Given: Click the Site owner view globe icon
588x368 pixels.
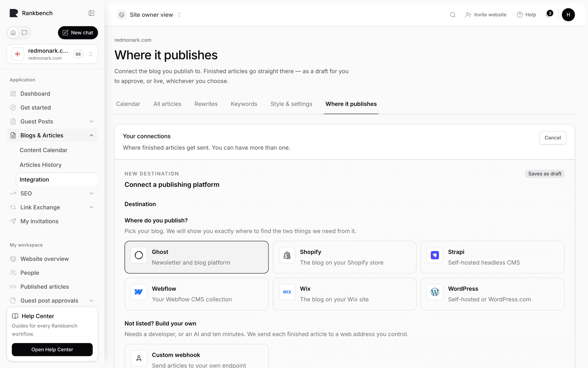Looking at the screenshot, I should [x=122, y=15].
